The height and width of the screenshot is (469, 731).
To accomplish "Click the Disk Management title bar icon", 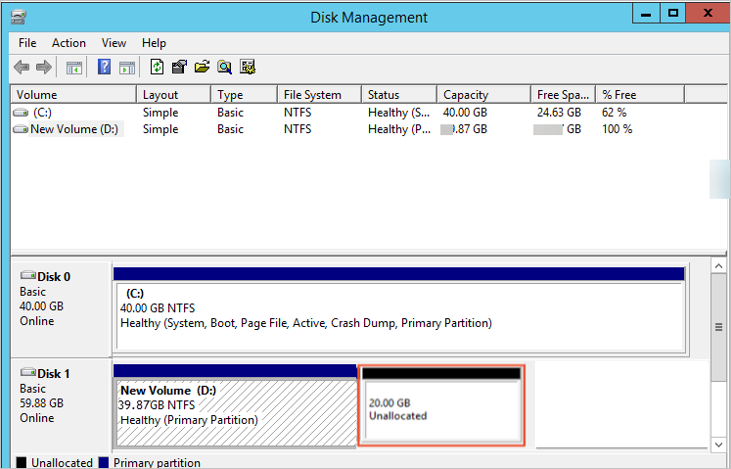I will [18, 17].
